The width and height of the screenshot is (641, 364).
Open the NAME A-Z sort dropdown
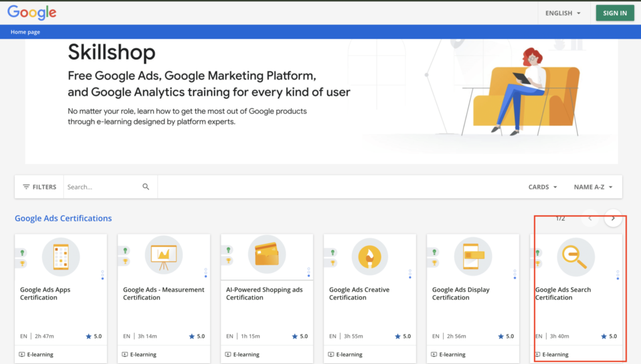click(x=593, y=187)
